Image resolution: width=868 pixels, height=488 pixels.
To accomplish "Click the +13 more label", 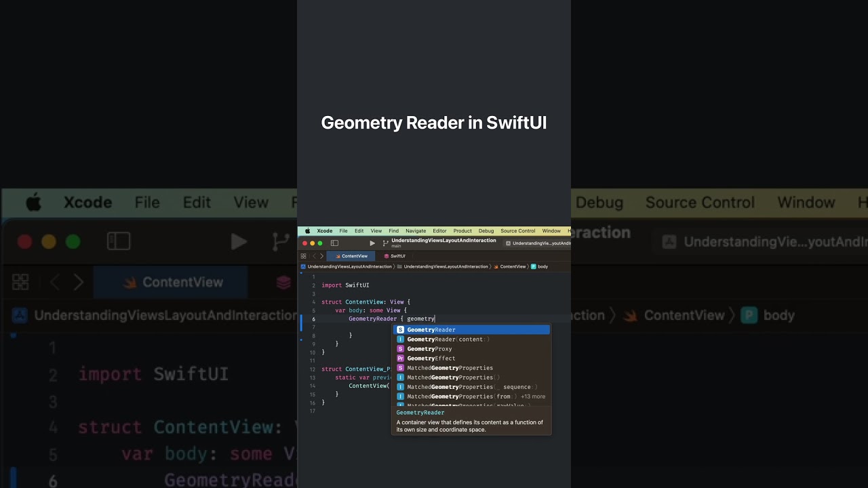I will [x=533, y=396].
